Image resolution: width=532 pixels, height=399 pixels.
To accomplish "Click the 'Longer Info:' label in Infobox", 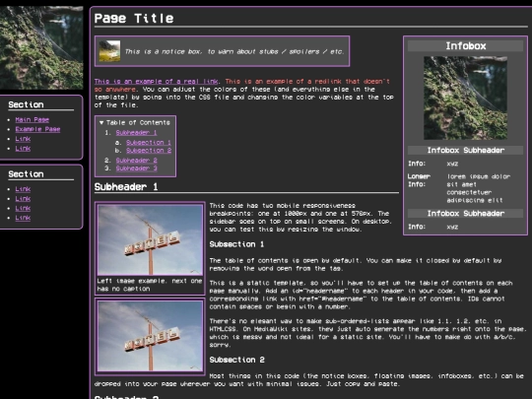I will (x=419, y=180).
